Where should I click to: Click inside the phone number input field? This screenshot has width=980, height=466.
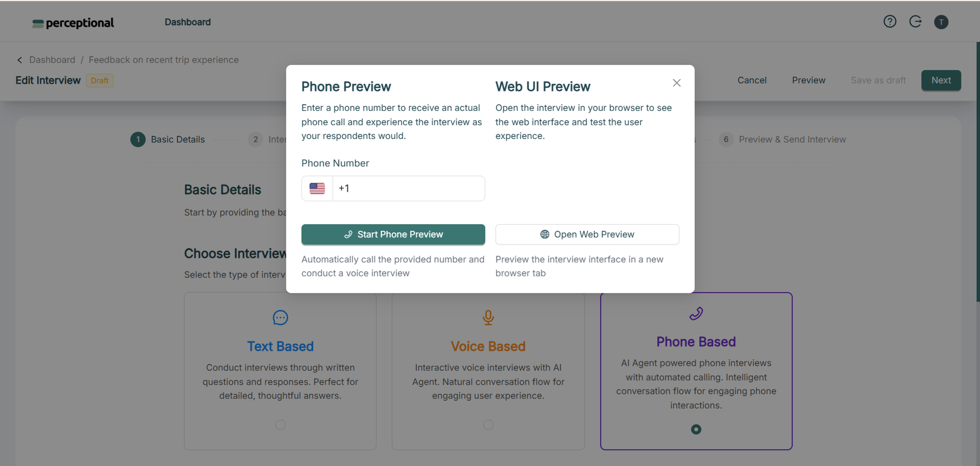[x=408, y=188]
